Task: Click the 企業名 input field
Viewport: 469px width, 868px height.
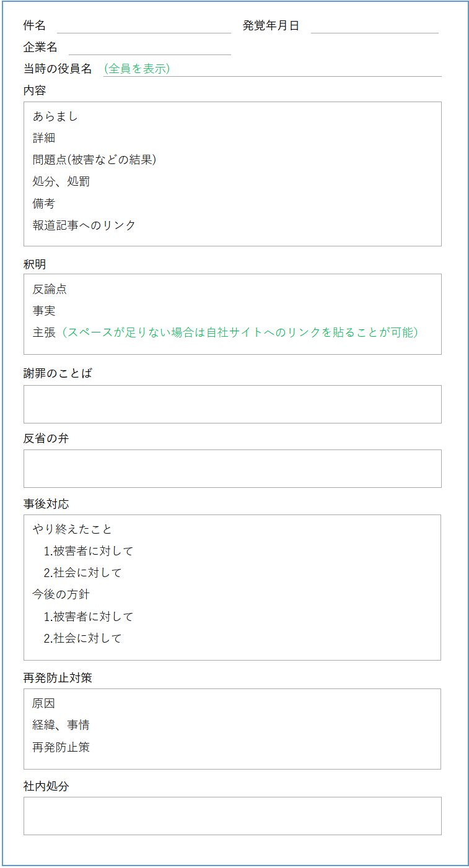Action: [x=149, y=48]
